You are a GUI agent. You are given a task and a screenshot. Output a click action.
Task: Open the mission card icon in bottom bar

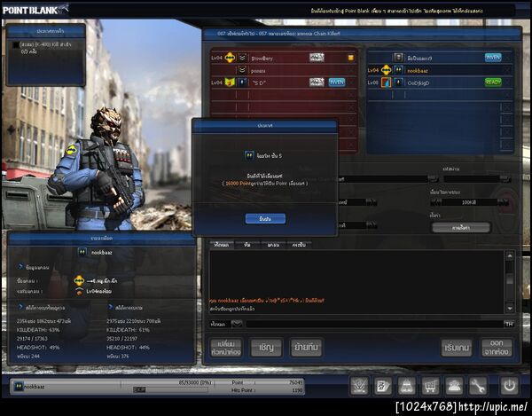point(383,386)
